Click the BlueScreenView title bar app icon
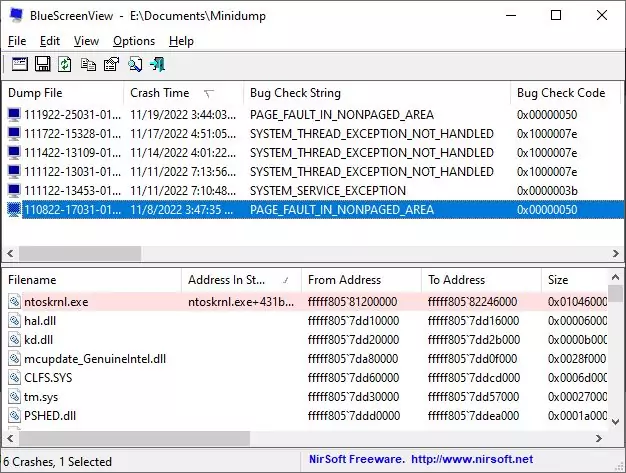626x473 pixels. pyautogui.click(x=16, y=15)
